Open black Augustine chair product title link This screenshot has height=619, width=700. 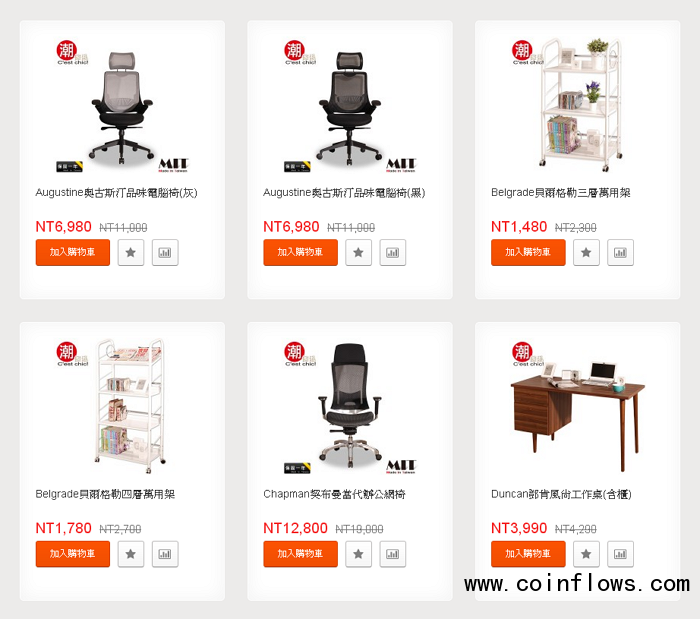click(x=344, y=193)
